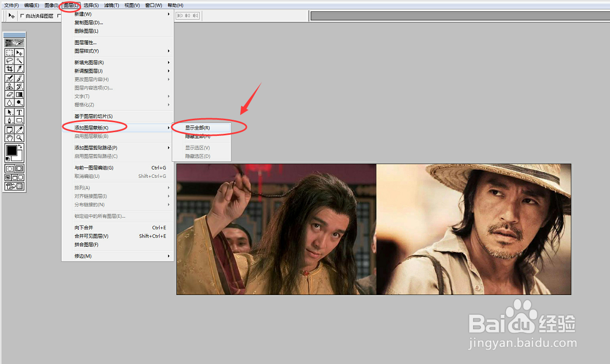Expand the 新填充图层(R) submenu
Screen dimensions: 610x364
tap(117, 62)
